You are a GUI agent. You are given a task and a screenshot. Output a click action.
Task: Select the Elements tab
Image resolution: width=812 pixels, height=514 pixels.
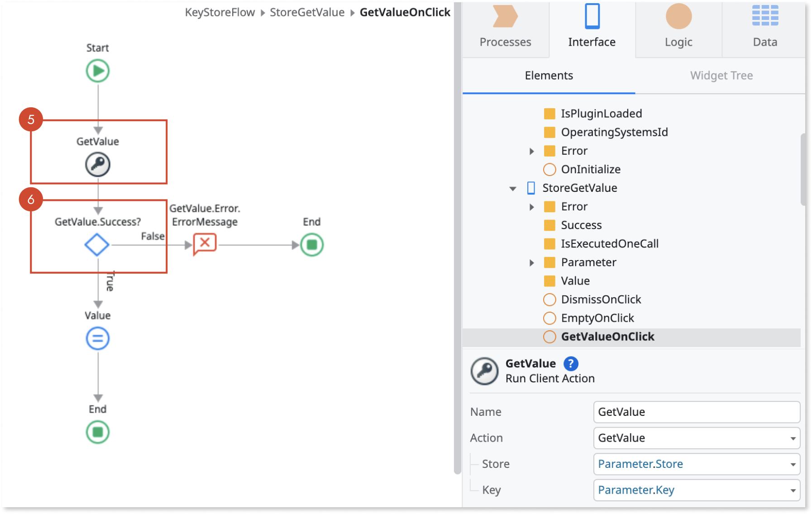tap(549, 75)
